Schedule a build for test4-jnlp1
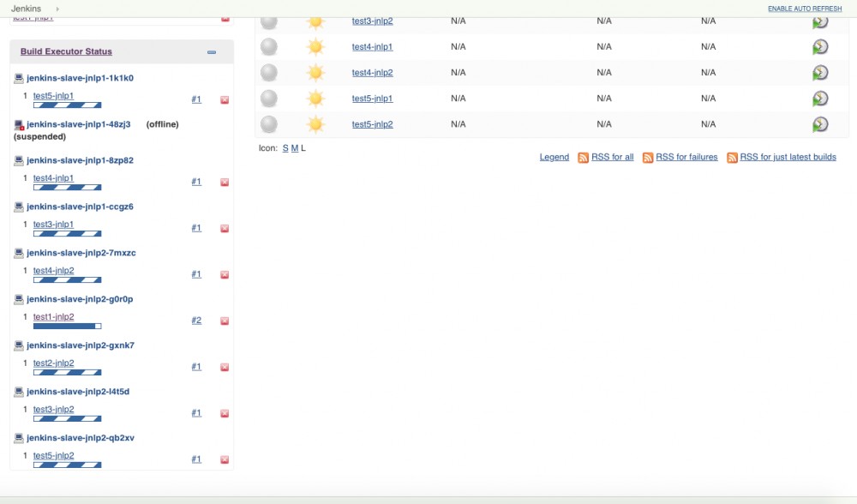The width and height of the screenshot is (857, 504). (820, 47)
